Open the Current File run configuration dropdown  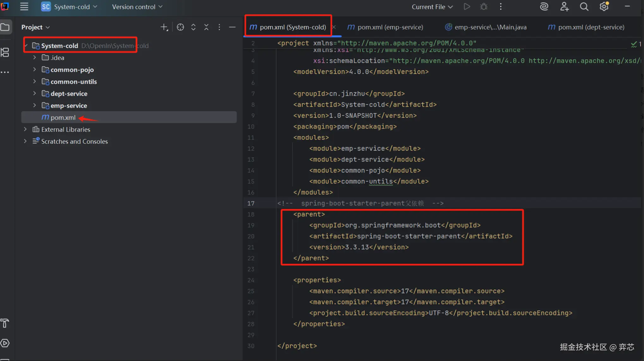point(432,7)
